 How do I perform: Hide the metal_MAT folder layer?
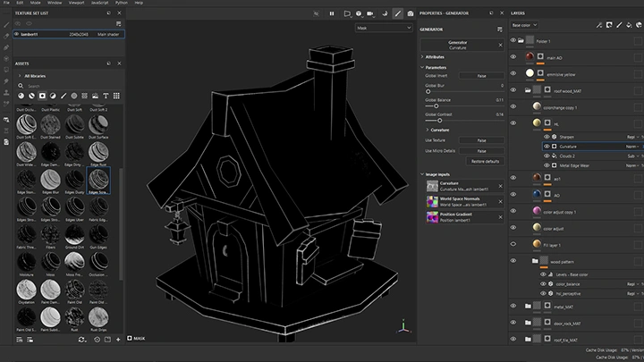pos(513,306)
